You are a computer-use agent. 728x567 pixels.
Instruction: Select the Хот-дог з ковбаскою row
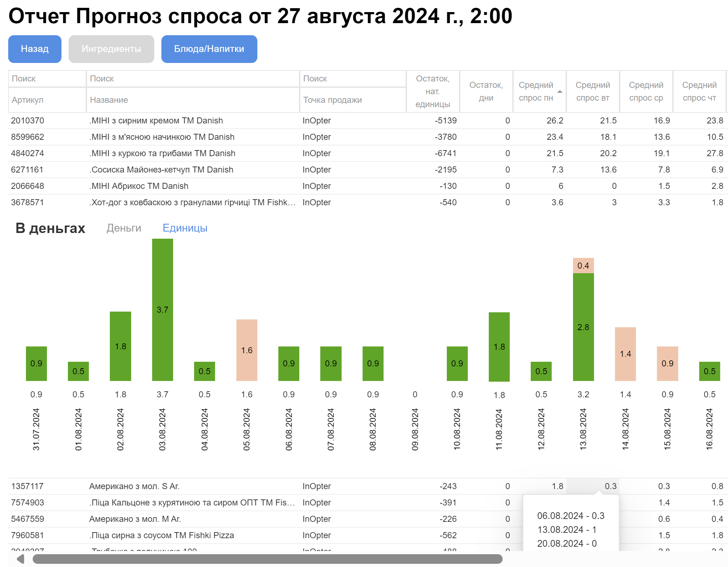(368, 202)
